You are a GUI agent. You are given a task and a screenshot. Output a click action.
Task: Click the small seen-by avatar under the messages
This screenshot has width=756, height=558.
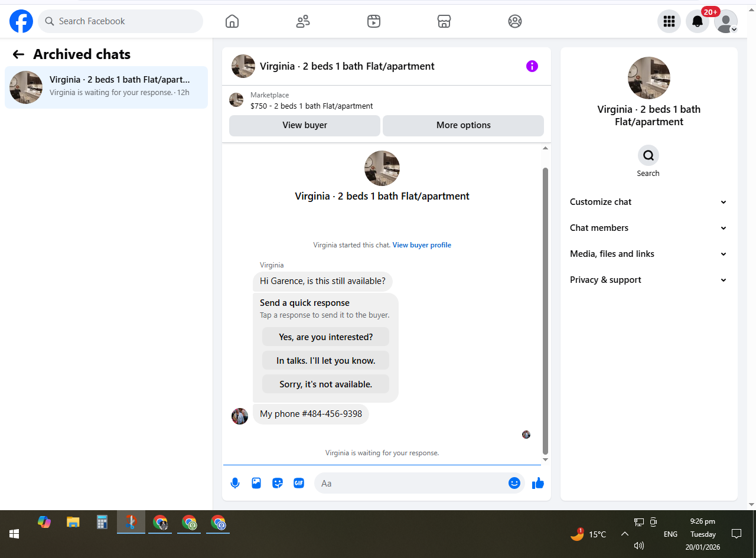tap(526, 435)
